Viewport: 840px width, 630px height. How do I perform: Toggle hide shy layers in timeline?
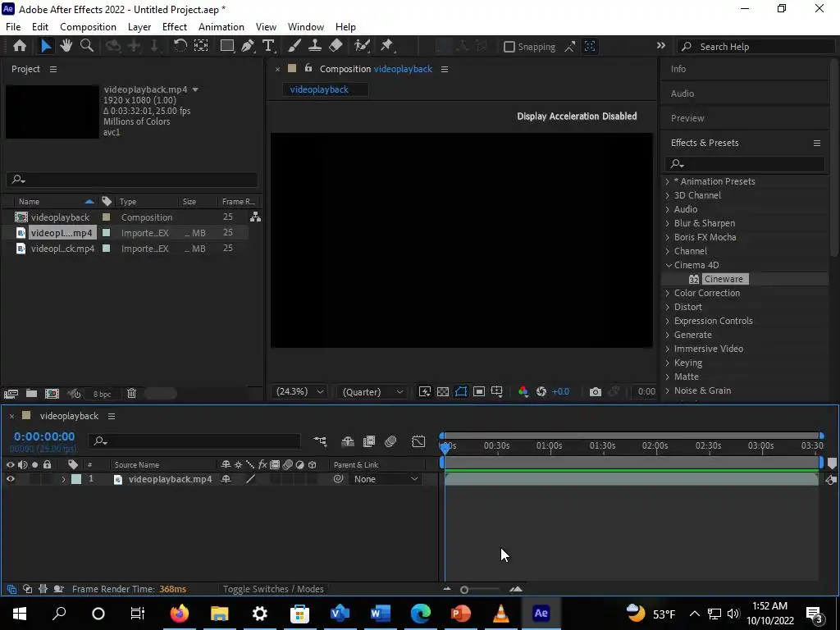[348, 441]
